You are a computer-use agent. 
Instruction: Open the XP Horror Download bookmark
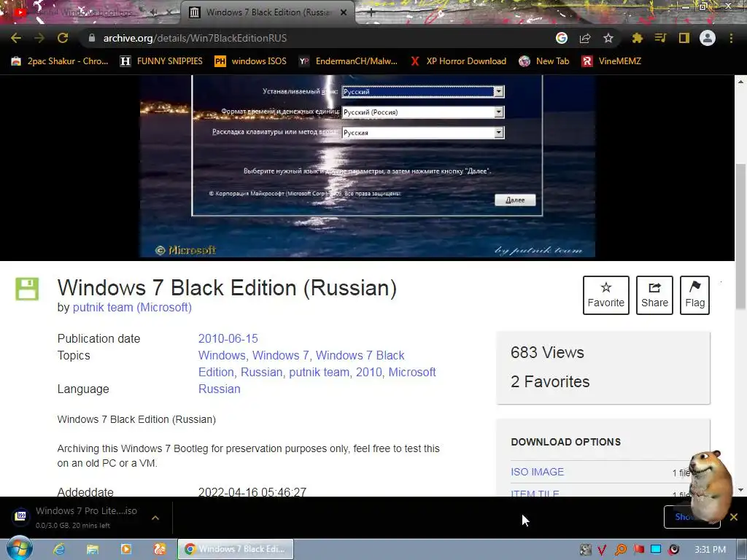pyautogui.click(x=458, y=61)
